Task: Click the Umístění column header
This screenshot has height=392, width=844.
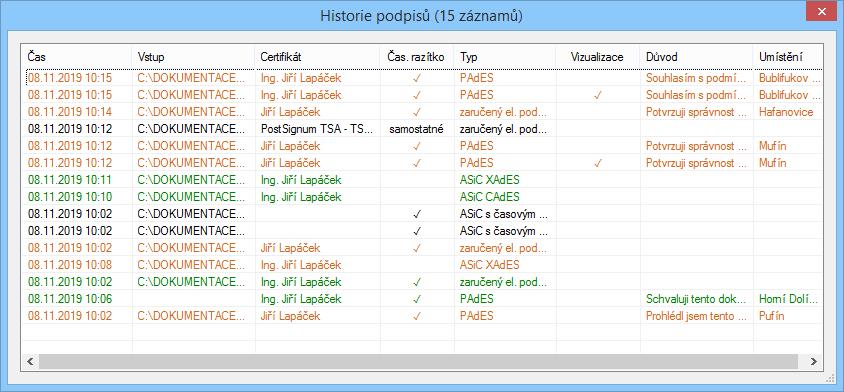Action: [x=787, y=57]
